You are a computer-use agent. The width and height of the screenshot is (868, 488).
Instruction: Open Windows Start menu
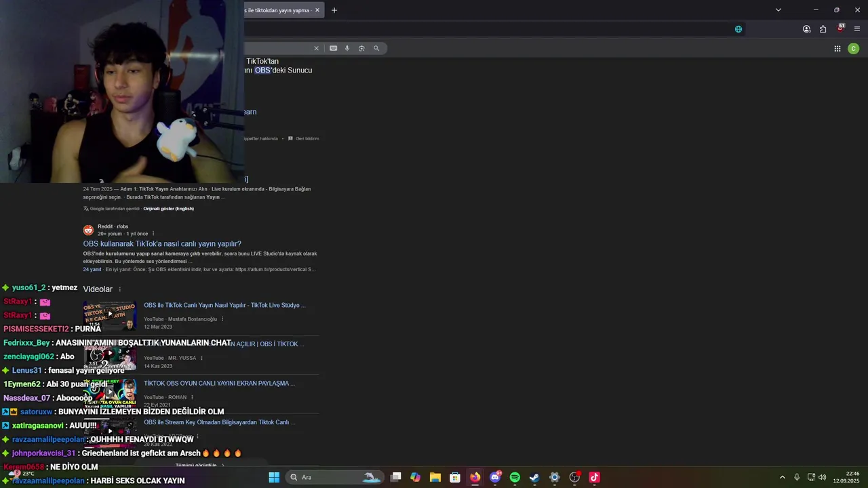tap(274, 477)
